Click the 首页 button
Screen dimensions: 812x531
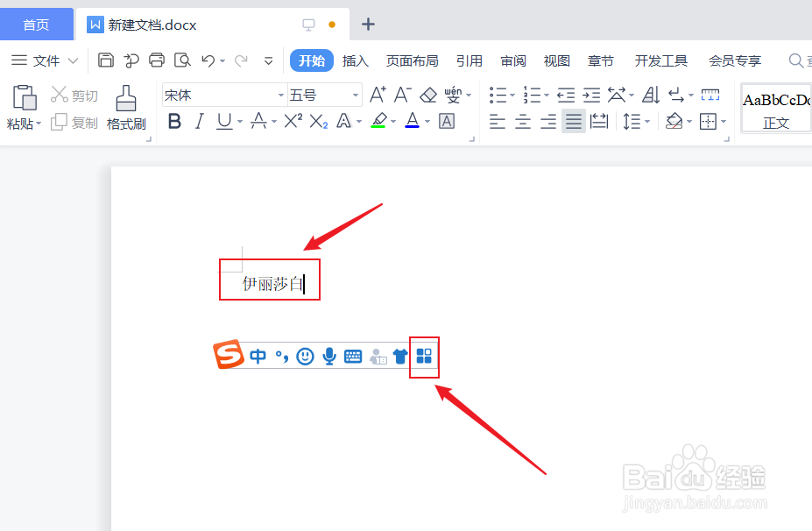[36, 25]
